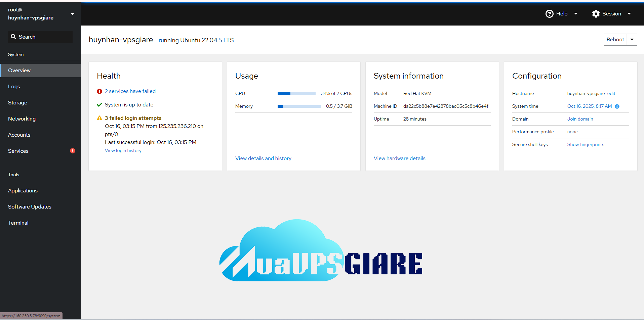Click the yellow failed login warning icon
The image size is (644, 320).
pyautogui.click(x=99, y=118)
